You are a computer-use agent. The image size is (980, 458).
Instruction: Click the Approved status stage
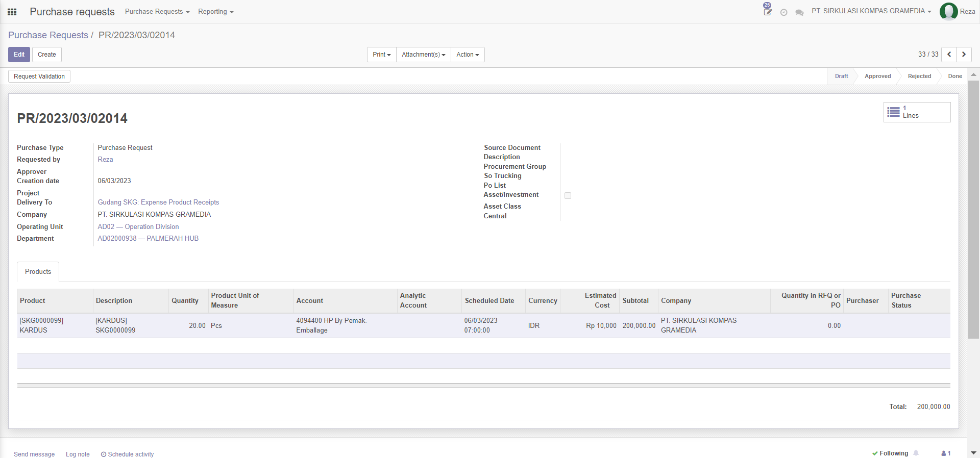(877, 77)
